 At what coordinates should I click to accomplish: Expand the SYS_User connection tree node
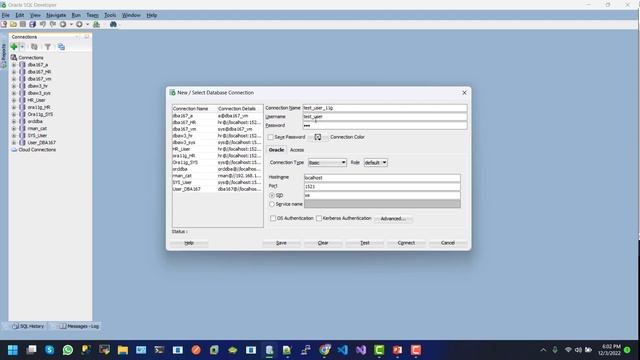pos(14,136)
